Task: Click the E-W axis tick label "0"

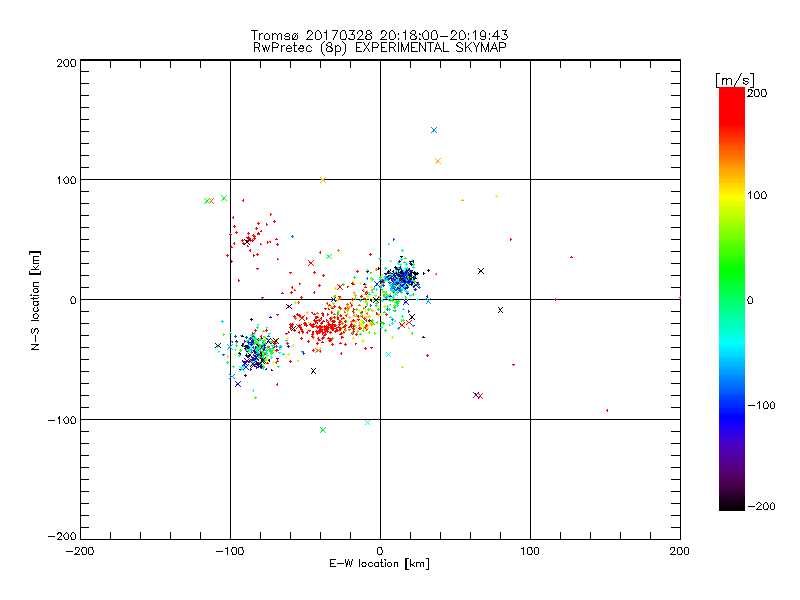Action: 380,551
